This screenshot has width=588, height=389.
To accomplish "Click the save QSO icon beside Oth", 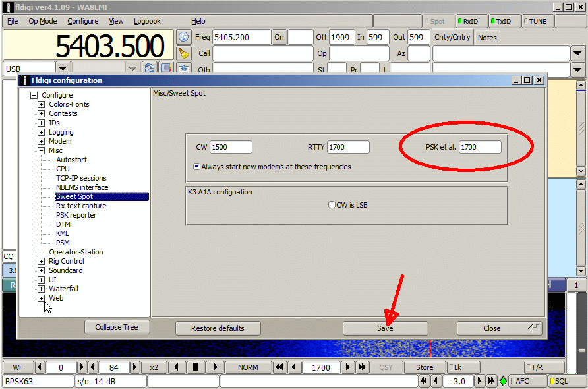I will [183, 67].
